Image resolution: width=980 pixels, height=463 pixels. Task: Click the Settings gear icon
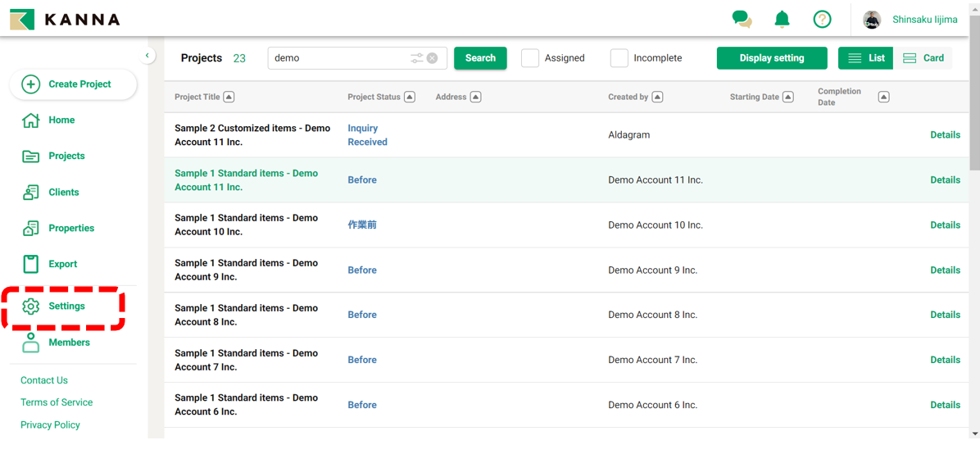coord(31,306)
